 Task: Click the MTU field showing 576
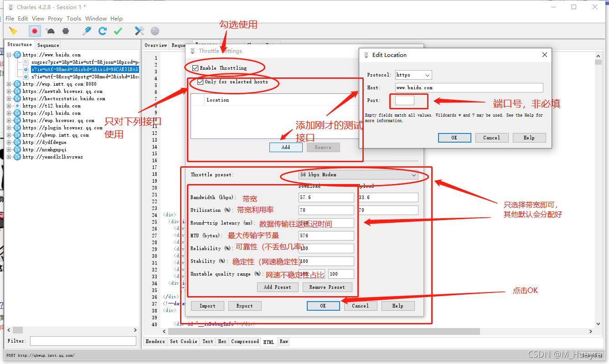click(x=326, y=236)
